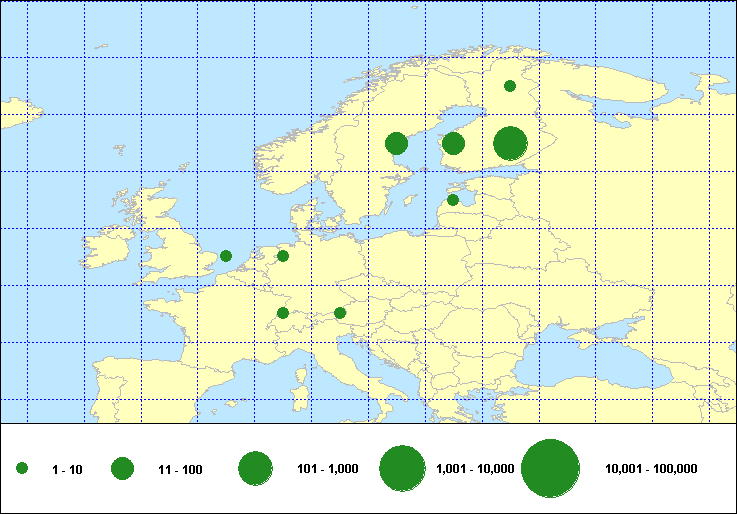The width and height of the screenshot is (737, 514).
Task: Click the smallest legend circle for 1 - 10
Action: tap(22, 469)
